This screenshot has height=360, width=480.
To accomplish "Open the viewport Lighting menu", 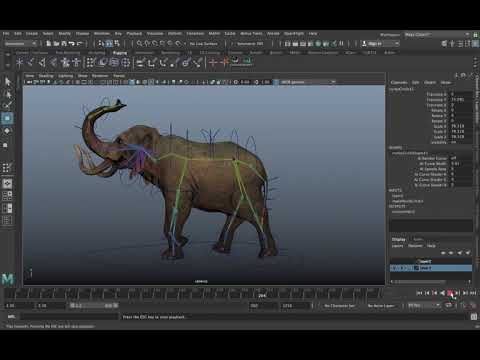I will (x=65, y=76).
